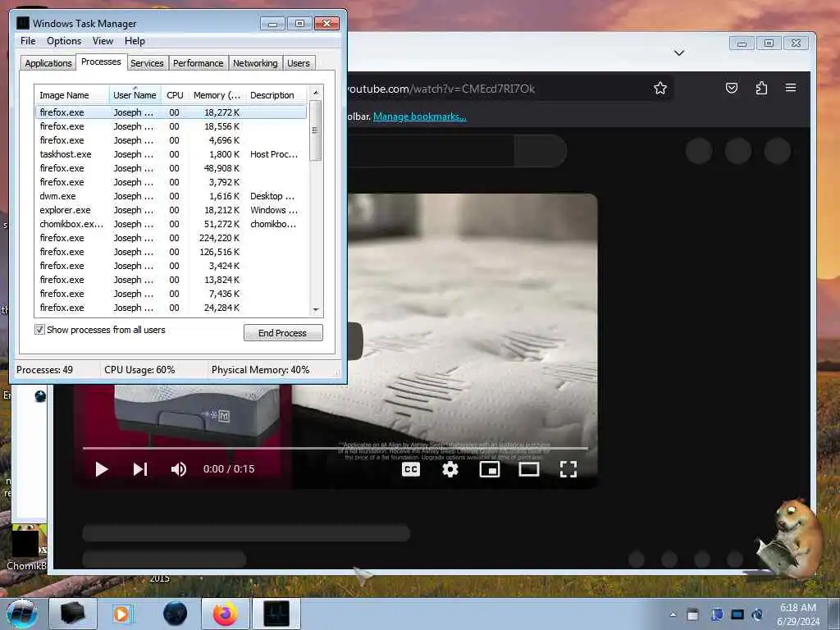Viewport: 840px width, 630px height.
Task: Click Task Manager taskbar icon
Action: pos(276,614)
